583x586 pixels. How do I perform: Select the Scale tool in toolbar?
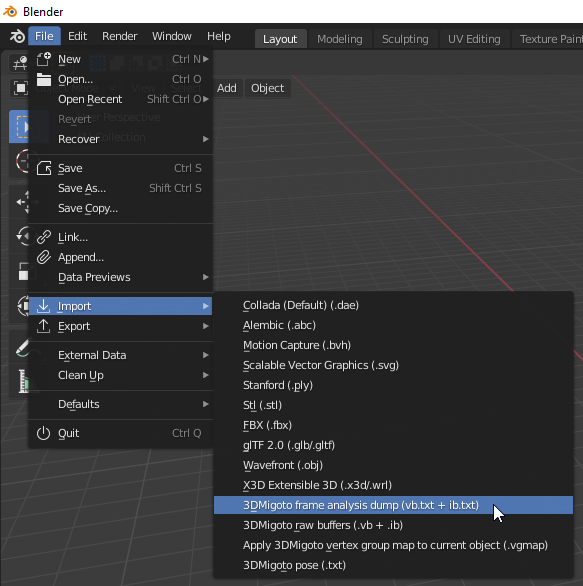point(22,271)
